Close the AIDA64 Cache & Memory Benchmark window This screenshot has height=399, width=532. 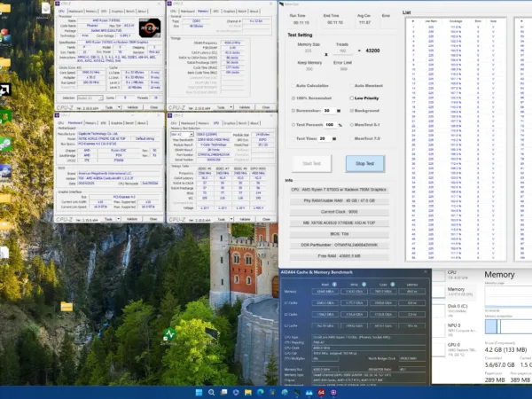coord(426,272)
